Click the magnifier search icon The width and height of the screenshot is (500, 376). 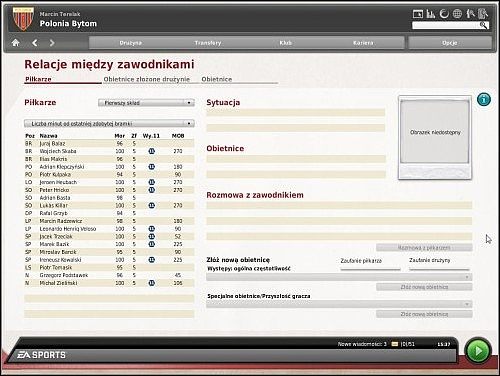[x=484, y=25]
